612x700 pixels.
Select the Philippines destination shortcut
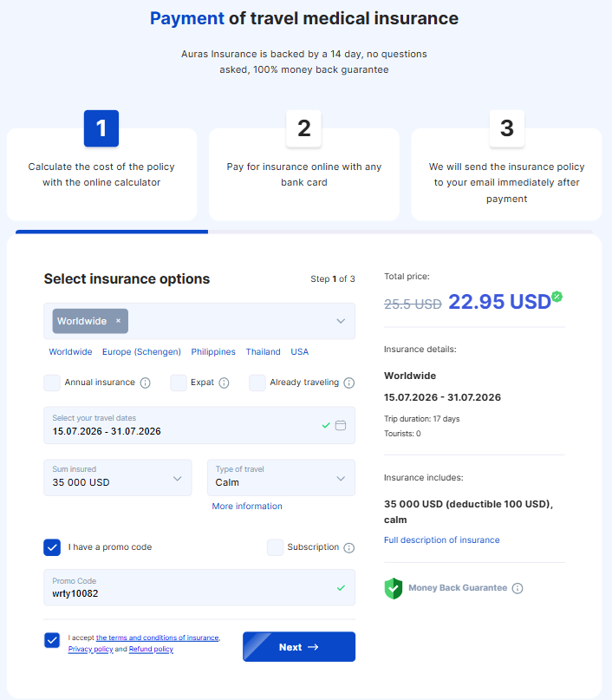tap(212, 351)
